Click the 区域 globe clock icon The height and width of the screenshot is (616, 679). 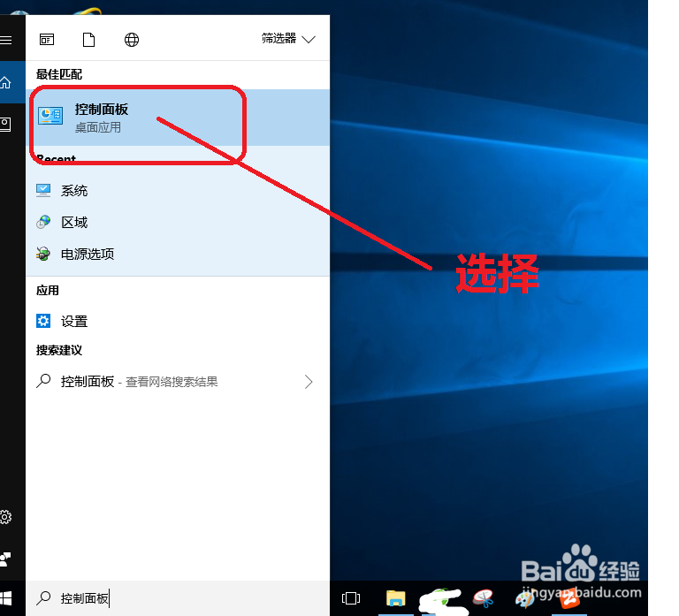[x=43, y=222]
